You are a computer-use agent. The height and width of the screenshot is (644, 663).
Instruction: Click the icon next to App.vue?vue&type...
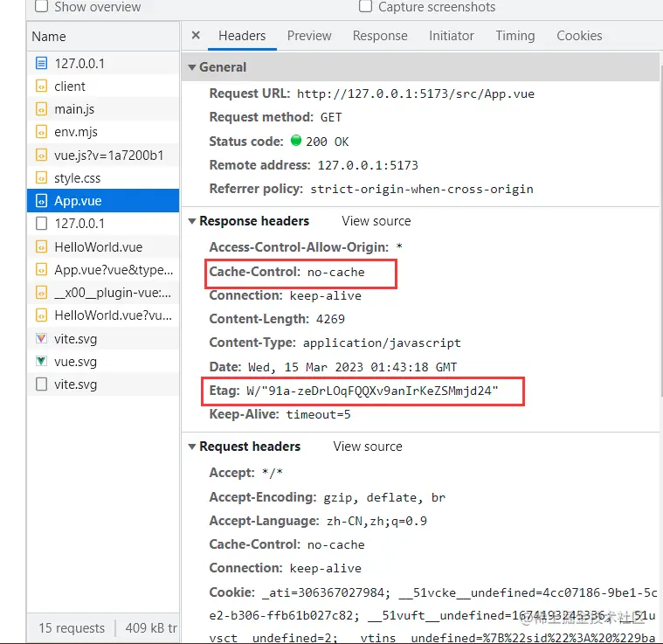[41, 269]
